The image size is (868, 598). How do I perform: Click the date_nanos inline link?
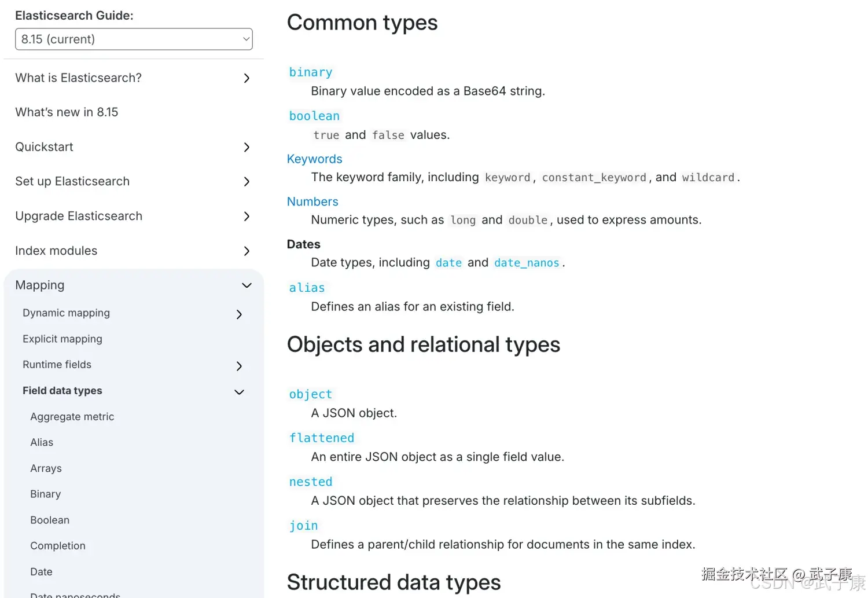pyautogui.click(x=527, y=263)
